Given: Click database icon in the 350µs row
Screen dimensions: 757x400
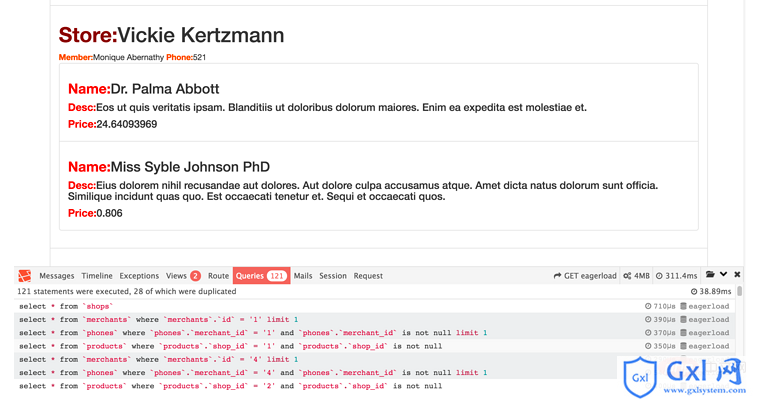Looking at the screenshot, I should click(683, 346).
